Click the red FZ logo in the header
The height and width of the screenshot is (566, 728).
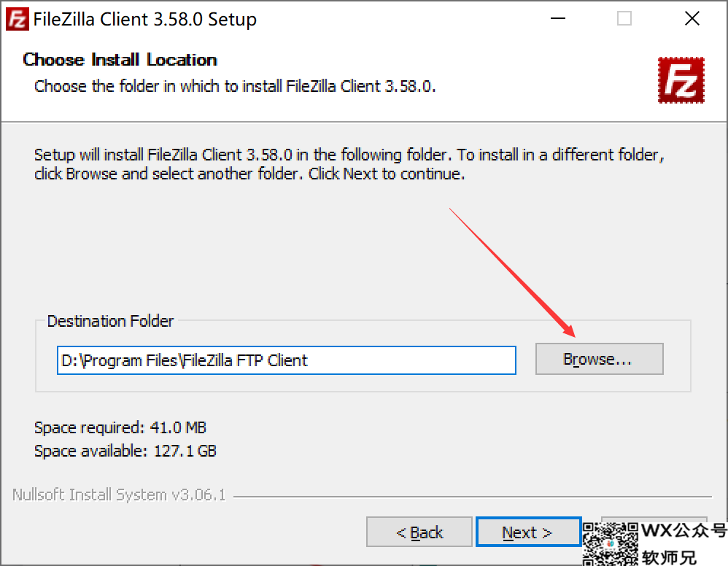point(681,80)
